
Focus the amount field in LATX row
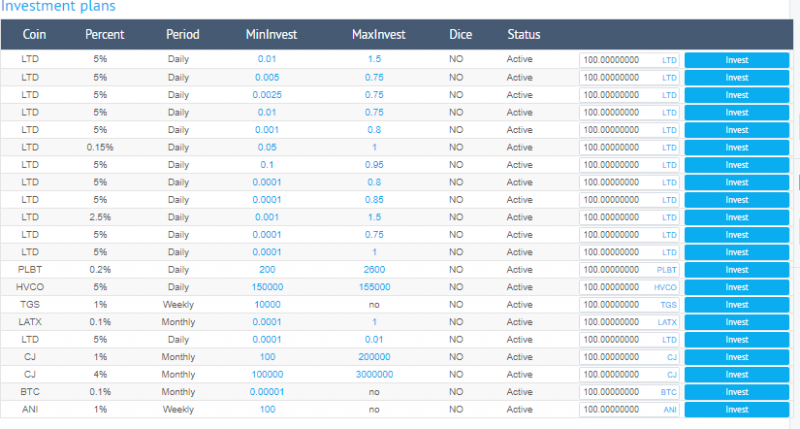[629, 322]
